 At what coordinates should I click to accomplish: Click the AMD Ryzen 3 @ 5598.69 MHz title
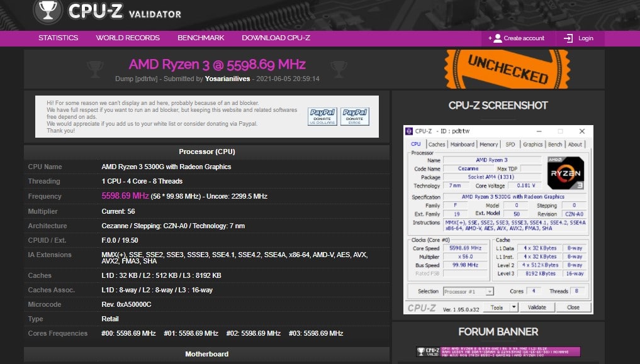(217, 64)
